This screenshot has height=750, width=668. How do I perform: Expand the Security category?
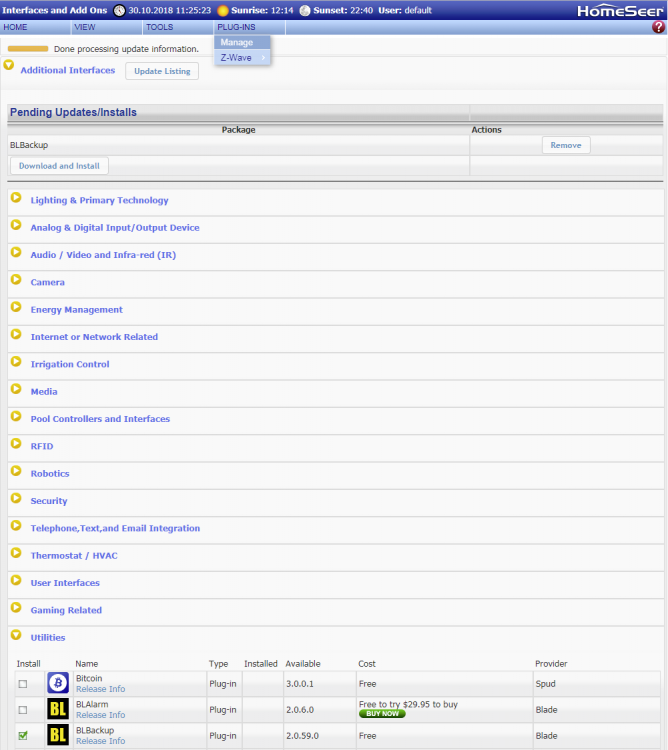coord(16,500)
